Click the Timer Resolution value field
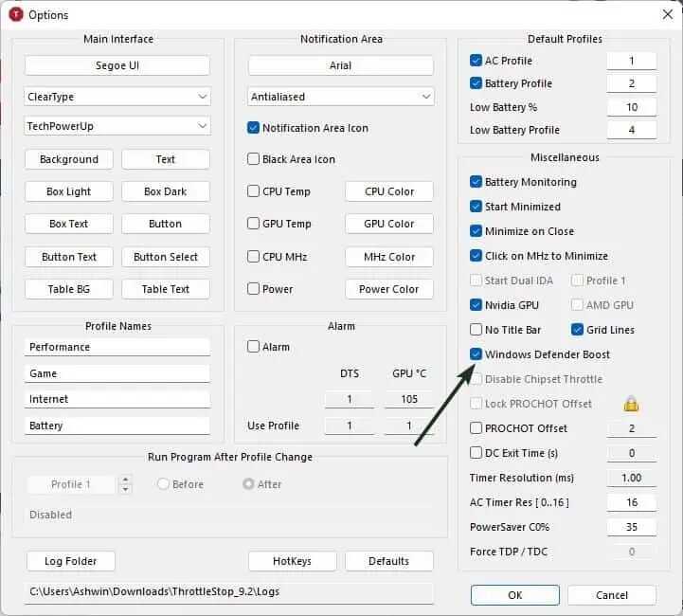Viewport: 683px width, 616px height. pos(631,478)
